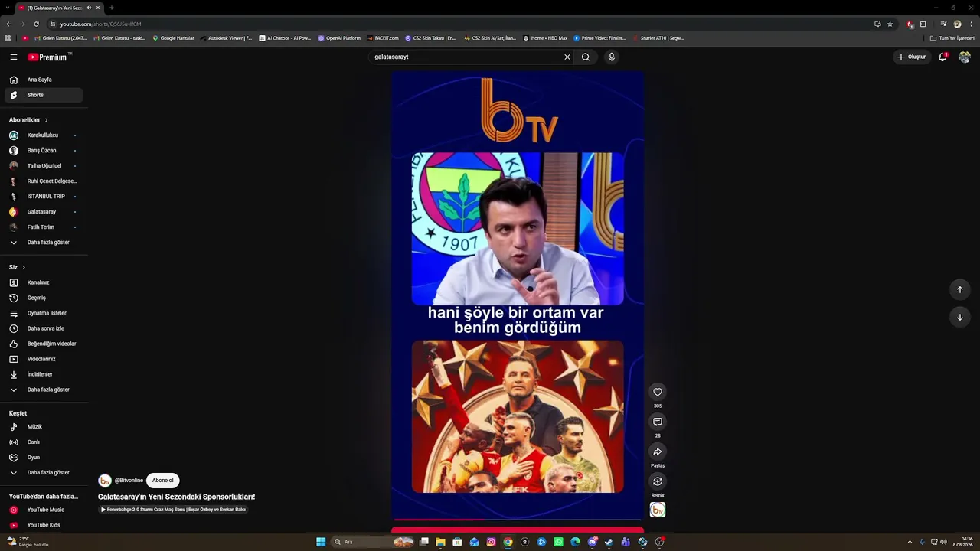The width and height of the screenshot is (980, 551).
Task: Open Canlı live streams
Action: 44,442
